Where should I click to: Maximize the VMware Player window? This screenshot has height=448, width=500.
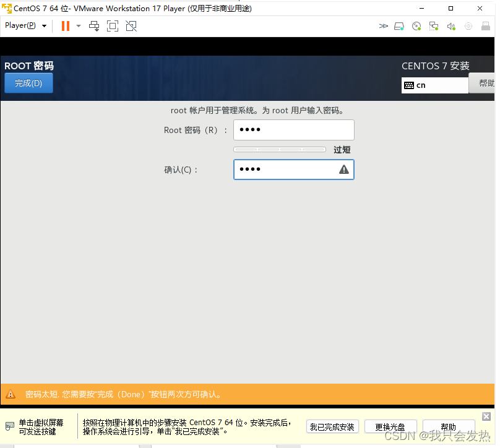coord(450,8)
